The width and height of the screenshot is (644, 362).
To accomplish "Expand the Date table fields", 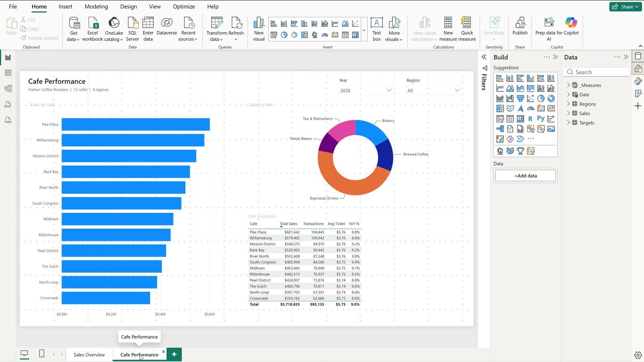I will pos(568,95).
